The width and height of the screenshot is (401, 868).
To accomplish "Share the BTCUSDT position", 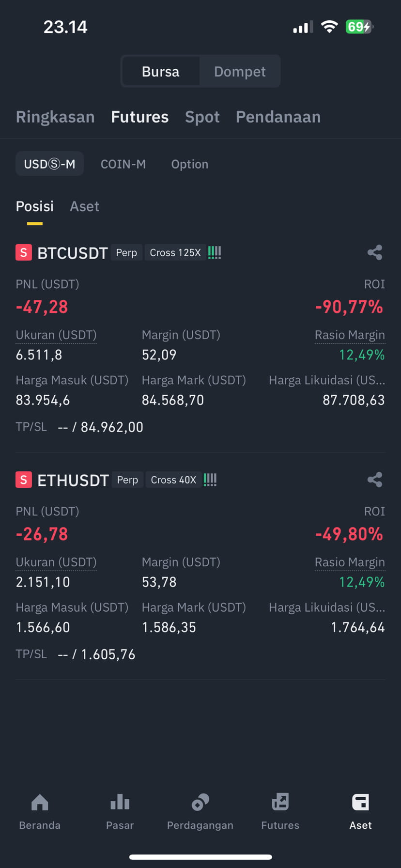I will (375, 252).
